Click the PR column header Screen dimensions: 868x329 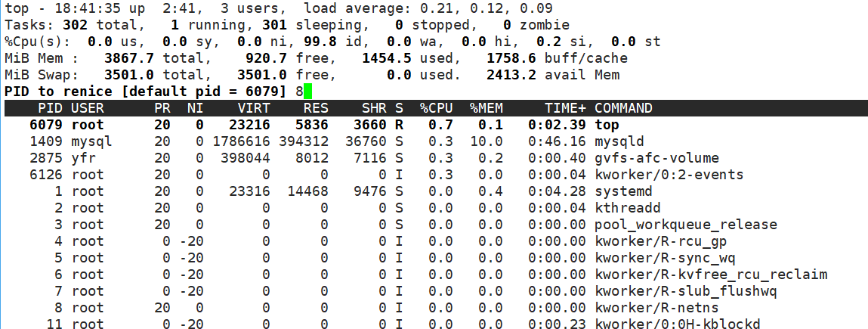[162, 109]
